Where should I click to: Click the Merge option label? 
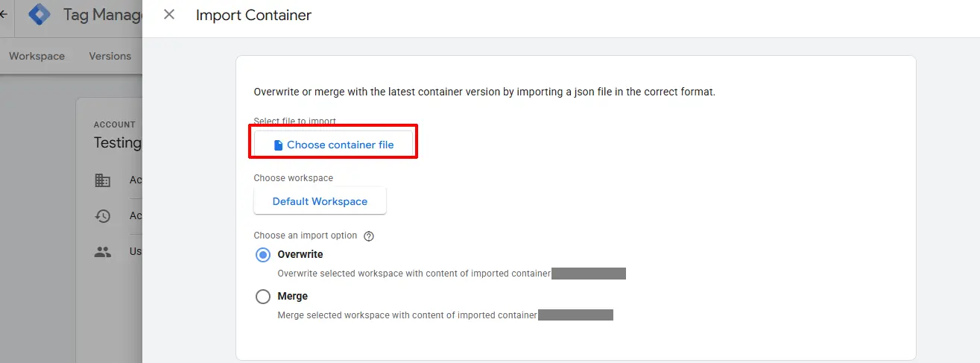293,296
